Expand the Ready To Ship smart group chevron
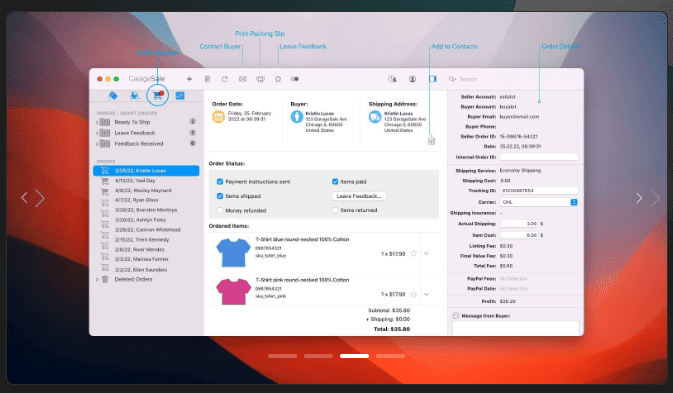673x393 pixels. click(x=97, y=122)
